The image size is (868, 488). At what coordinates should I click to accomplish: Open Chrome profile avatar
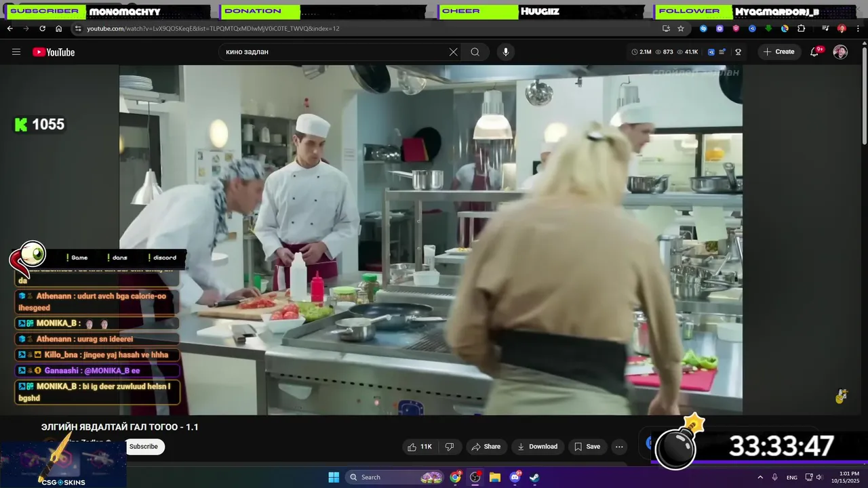click(x=842, y=28)
